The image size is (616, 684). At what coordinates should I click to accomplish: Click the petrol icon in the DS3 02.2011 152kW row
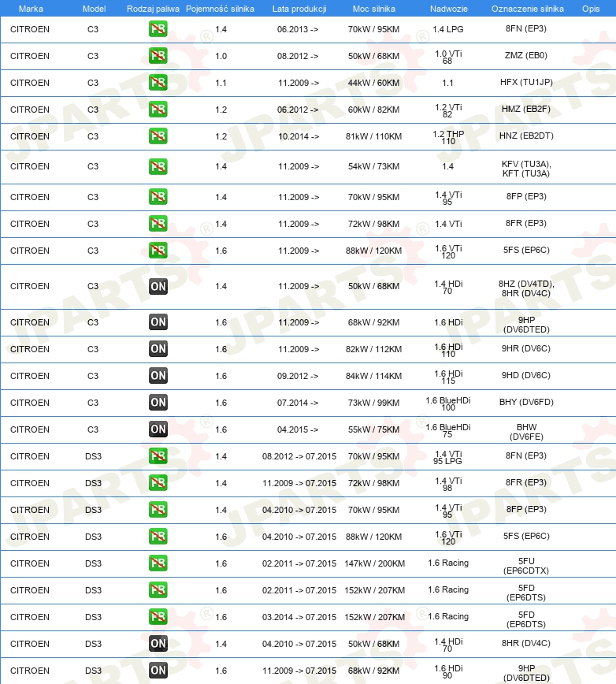coord(158,590)
